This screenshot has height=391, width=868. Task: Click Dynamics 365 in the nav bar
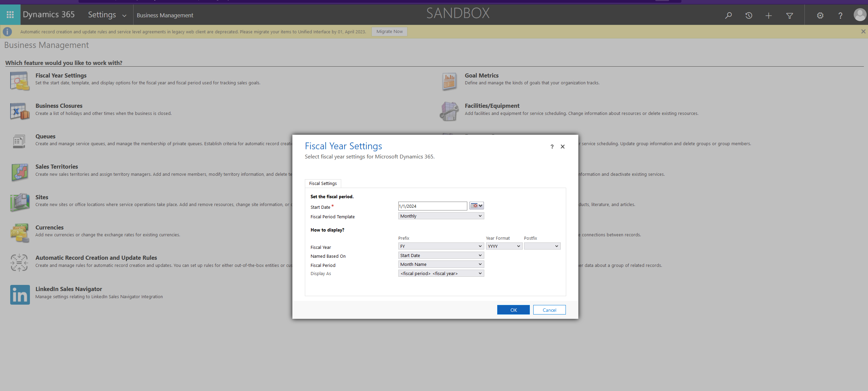point(49,14)
